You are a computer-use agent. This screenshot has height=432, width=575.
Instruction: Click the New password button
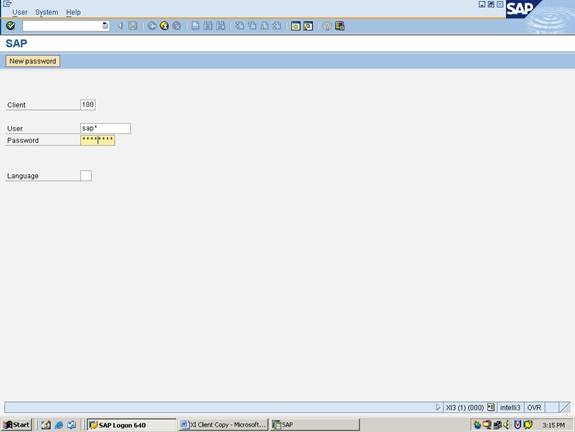[x=33, y=61]
